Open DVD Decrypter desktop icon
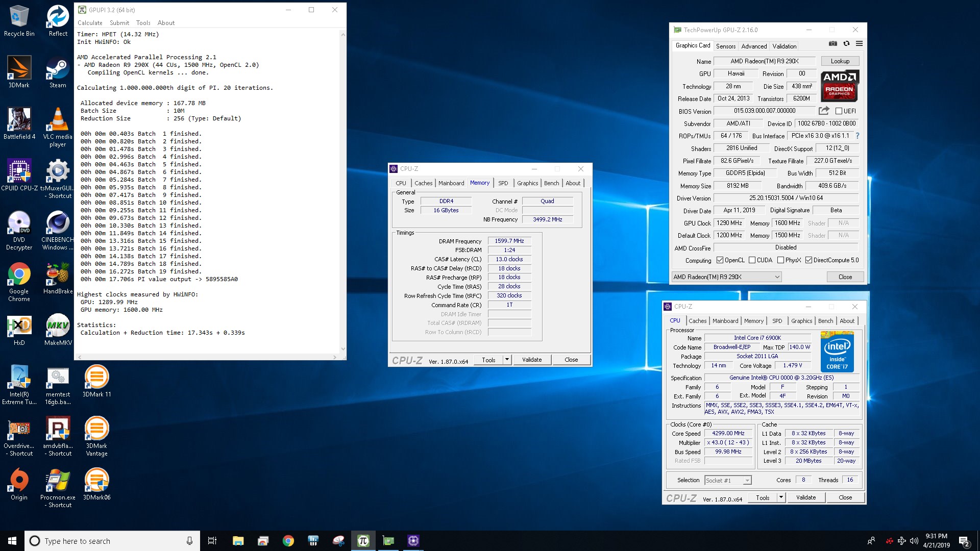 19,231
